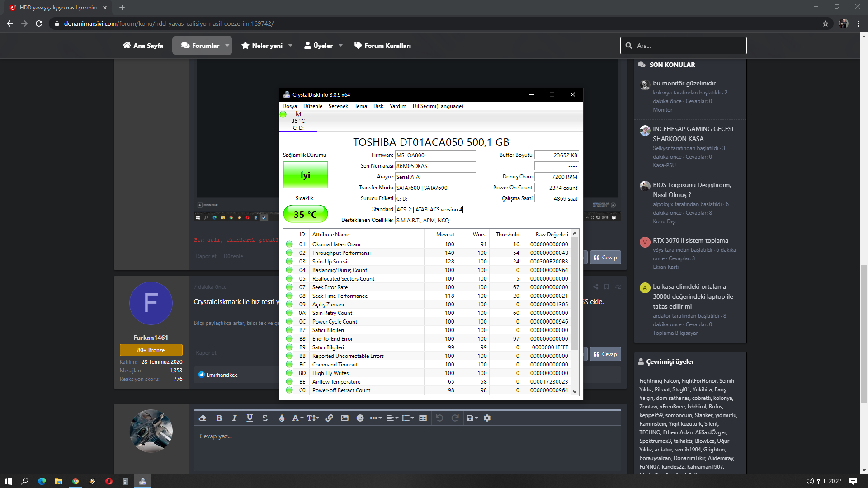Viewport: 868px width, 488px height.
Task: Click the Chrome address bar URL
Action: click(x=169, y=23)
